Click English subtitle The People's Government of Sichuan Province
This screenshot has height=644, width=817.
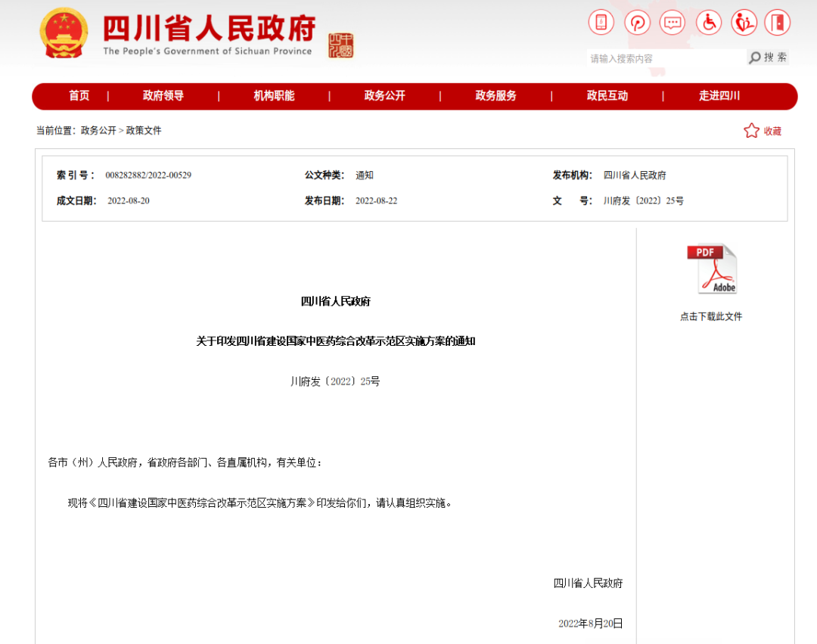207,51
